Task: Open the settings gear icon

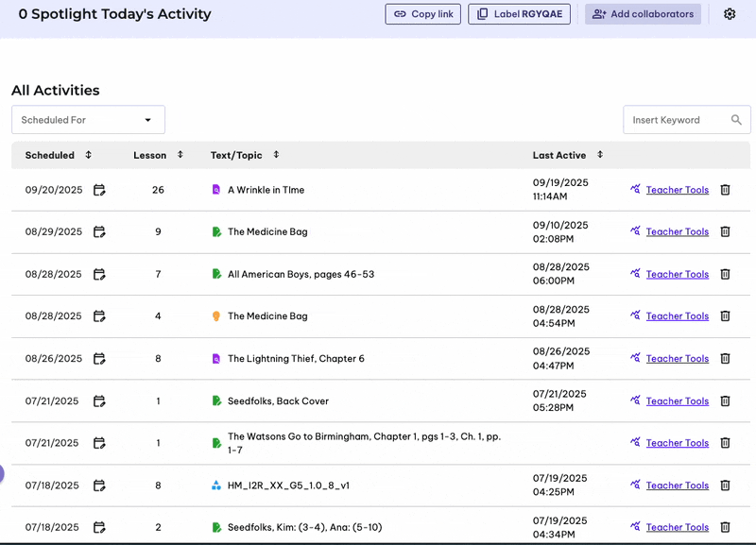Action: click(x=730, y=14)
